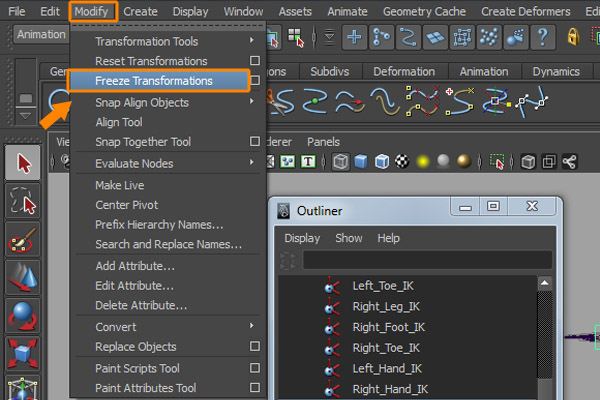
Task: Click the curve snapping S-shaped icon
Action: tap(408, 37)
